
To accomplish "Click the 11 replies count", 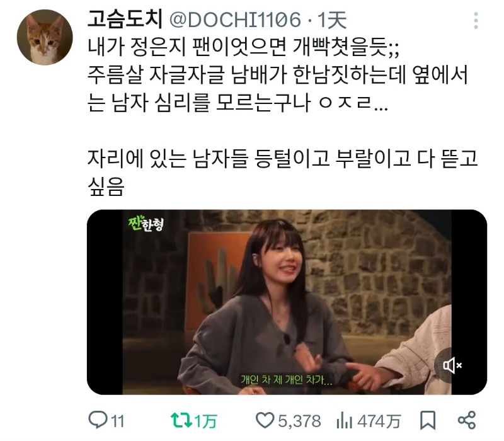I will tap(118, 421).
